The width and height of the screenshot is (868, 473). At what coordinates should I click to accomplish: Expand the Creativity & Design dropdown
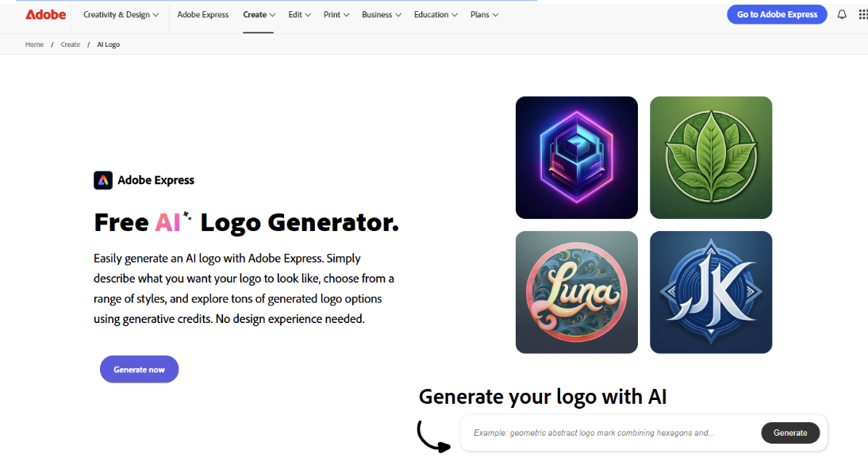pyautogui.click(x=121, y=14)
